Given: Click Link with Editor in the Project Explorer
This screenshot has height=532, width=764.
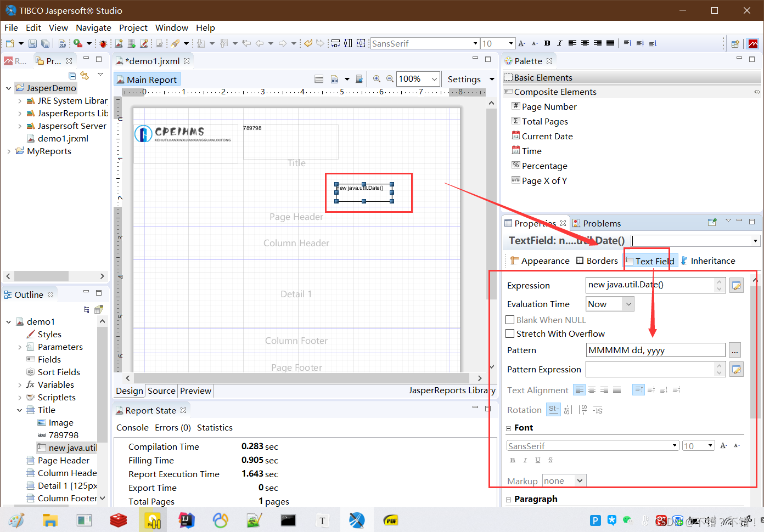Looking at the screenshot, I should (x=85, y=76).
